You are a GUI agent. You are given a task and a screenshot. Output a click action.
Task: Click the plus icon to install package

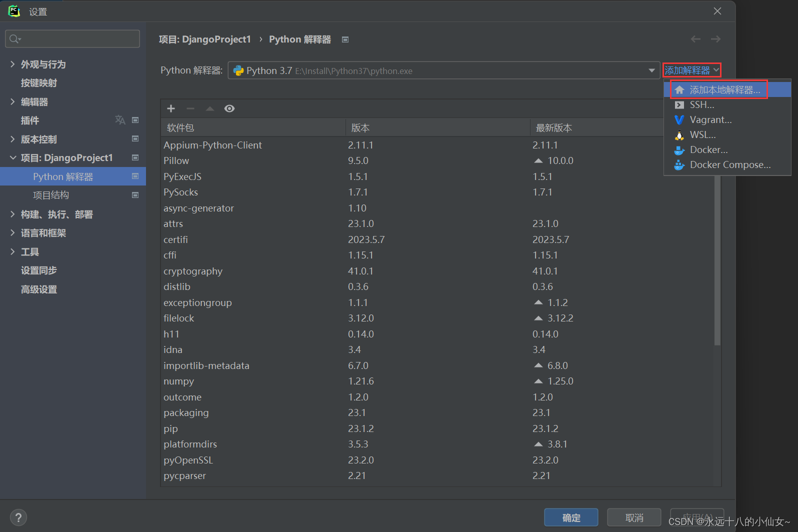(171, 108)
